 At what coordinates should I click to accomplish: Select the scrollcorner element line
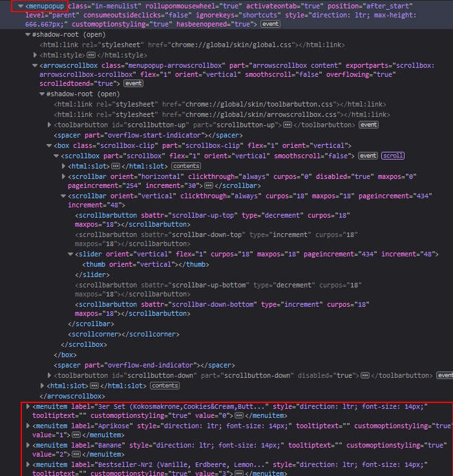point(124,334)
